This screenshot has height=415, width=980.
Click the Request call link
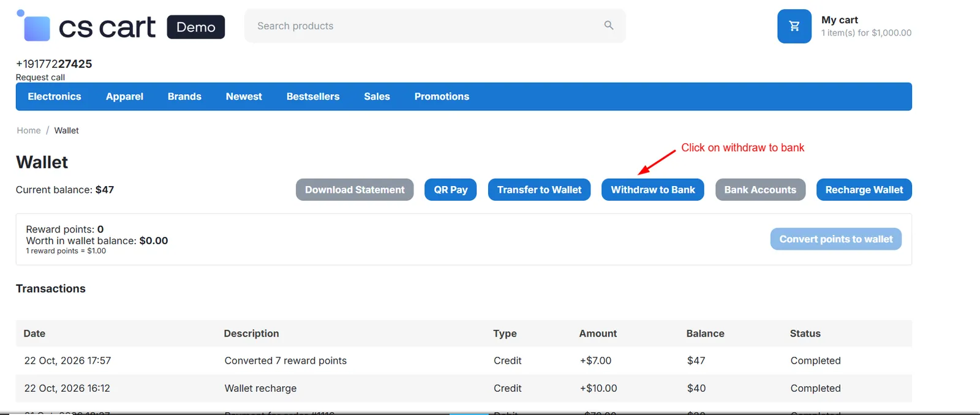pyautogui.click(x=40, y=77)
